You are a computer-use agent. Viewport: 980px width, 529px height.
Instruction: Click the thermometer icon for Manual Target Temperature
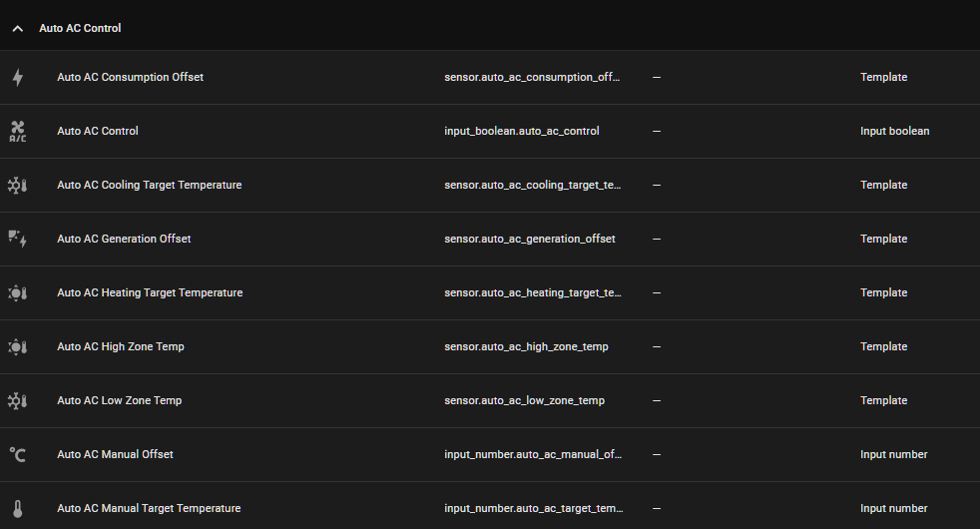pos(18,509)
